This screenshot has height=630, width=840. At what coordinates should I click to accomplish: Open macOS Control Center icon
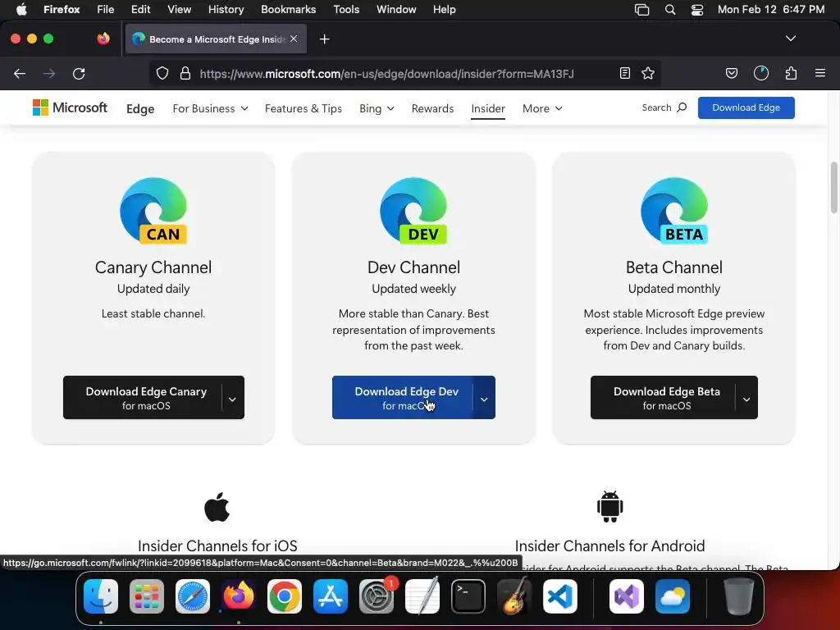697,9
